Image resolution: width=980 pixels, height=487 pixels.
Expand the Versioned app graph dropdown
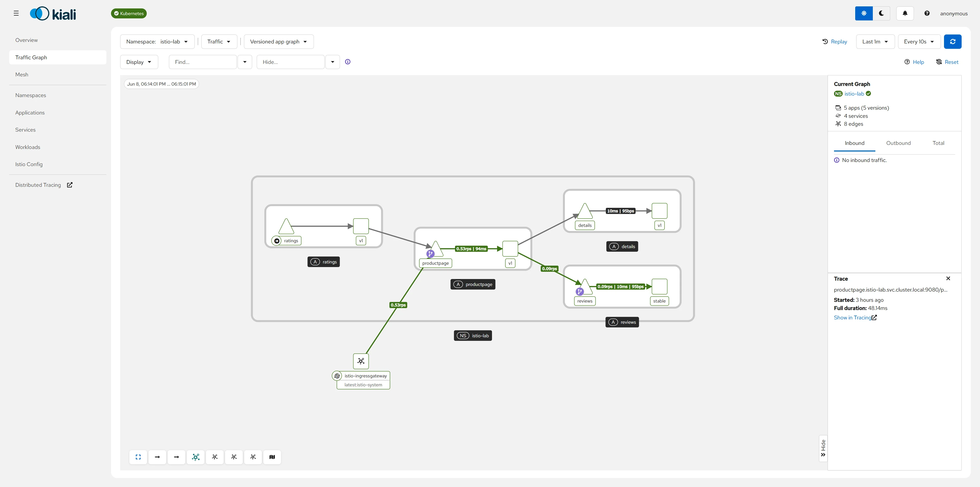pyautogui.click(x=278, y=41)
